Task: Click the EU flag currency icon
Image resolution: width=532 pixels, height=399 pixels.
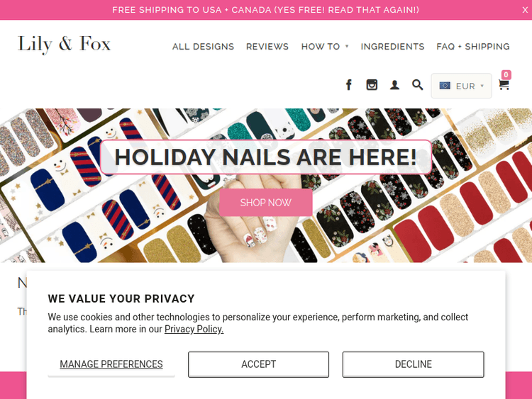Action: pyautogui.click(x=445, y=86)
